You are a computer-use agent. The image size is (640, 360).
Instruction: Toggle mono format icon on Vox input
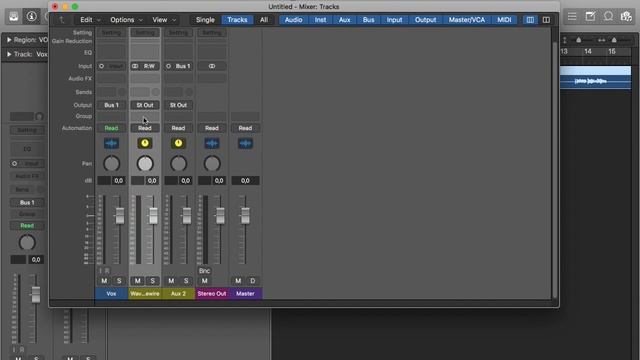click(101, 66)
